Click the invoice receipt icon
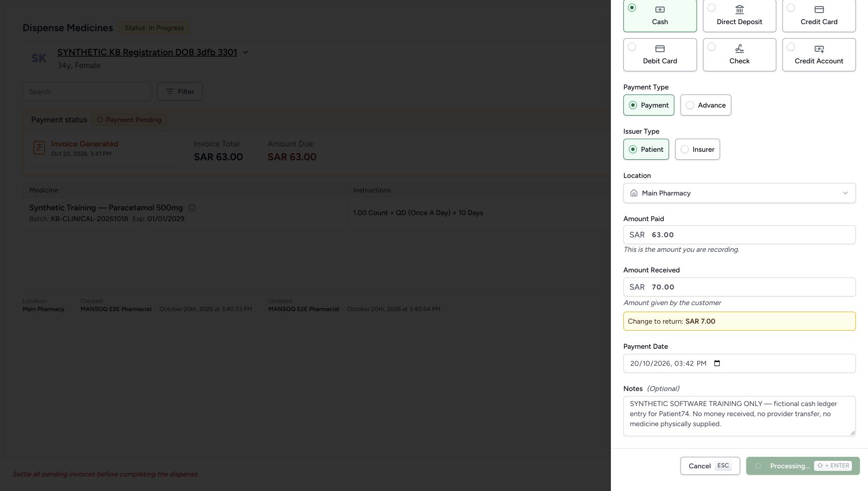 click(x=39, y=148)
